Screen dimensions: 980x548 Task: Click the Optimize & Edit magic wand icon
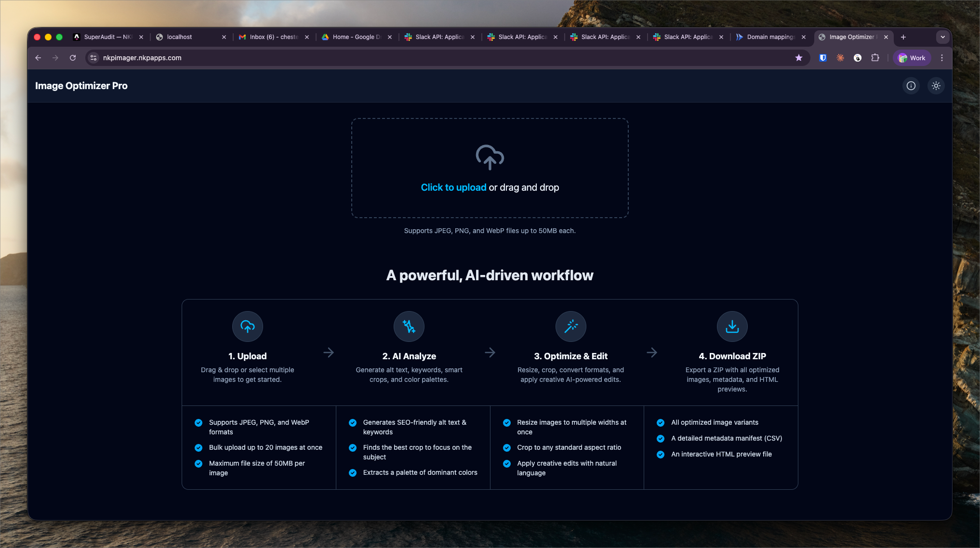(570, 326)
